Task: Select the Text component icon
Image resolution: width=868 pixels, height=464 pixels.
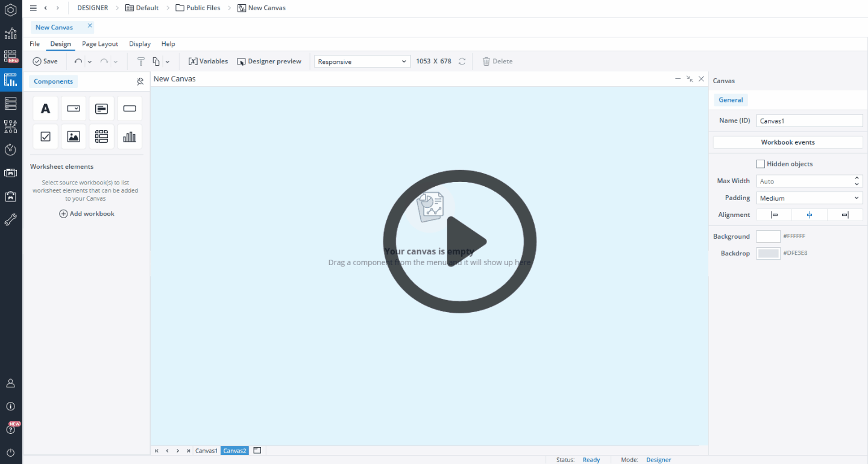Action: click(x=45, y=108)
